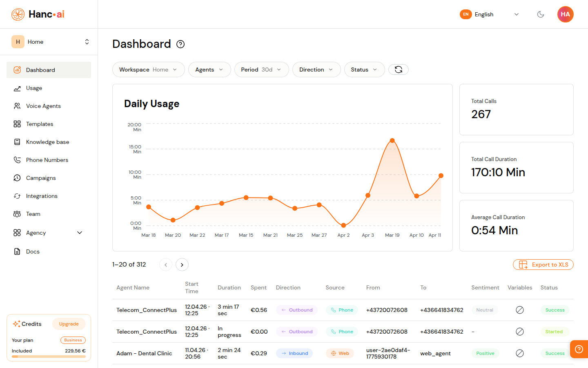Image resolution: width=588 pixels, height=368 pixels.
Task: Expand the Period 30d filter
Action: pyautogui.click(x=261, y=70)
